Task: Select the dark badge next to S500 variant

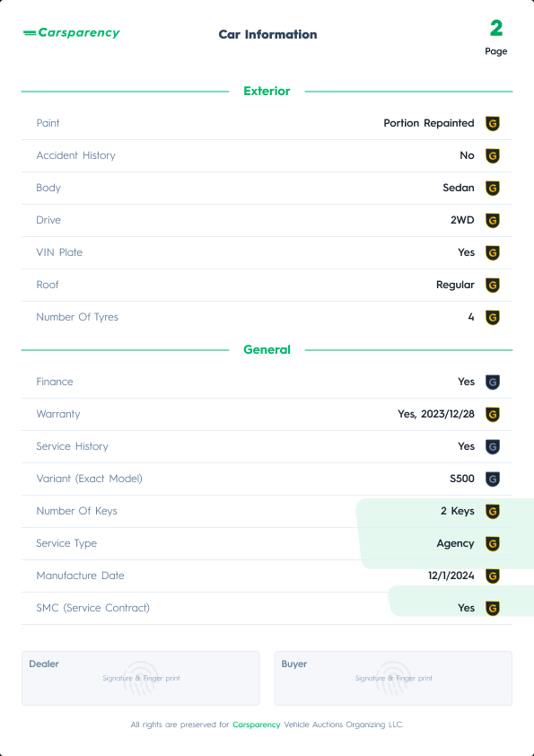Action: tap(492, 479)
